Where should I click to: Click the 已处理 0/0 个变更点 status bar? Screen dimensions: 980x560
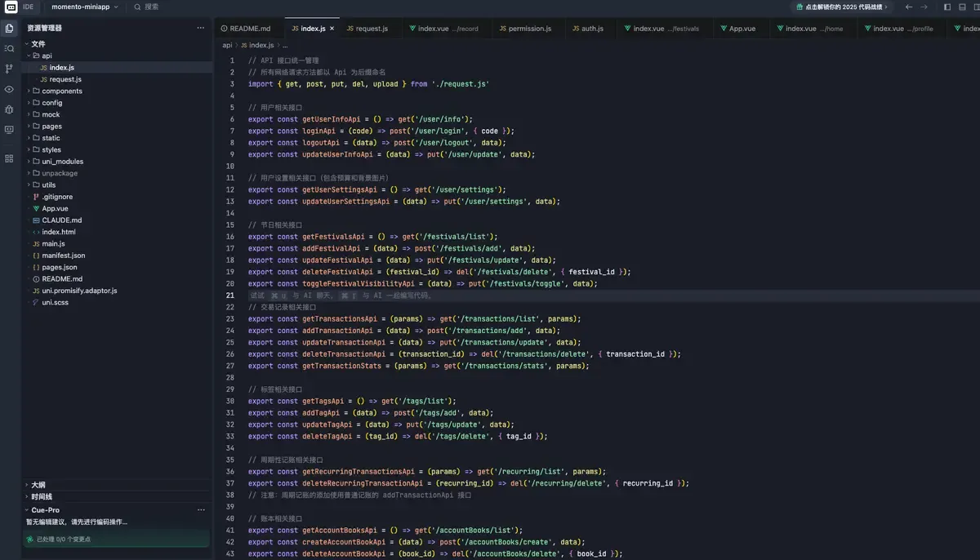coord(117,539)
